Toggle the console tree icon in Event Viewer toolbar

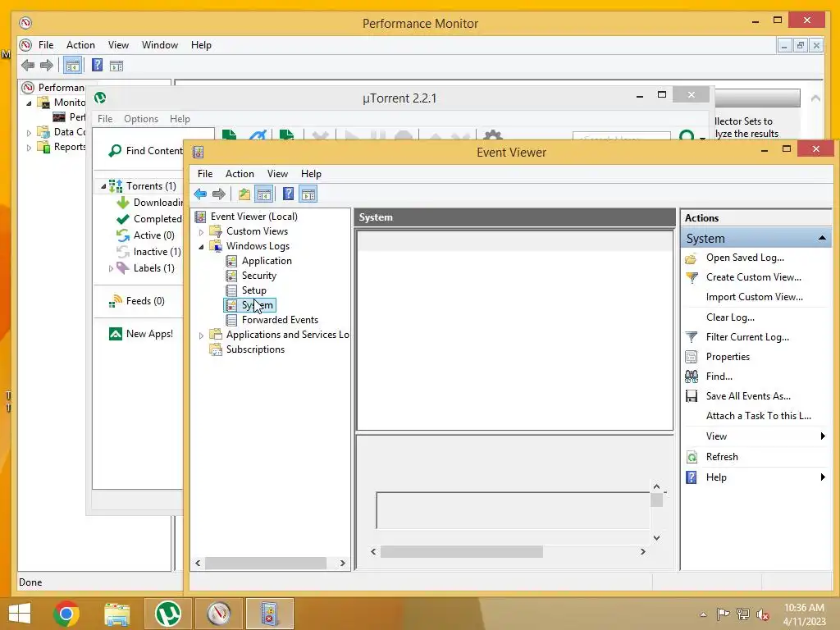[x=263, y=194]
